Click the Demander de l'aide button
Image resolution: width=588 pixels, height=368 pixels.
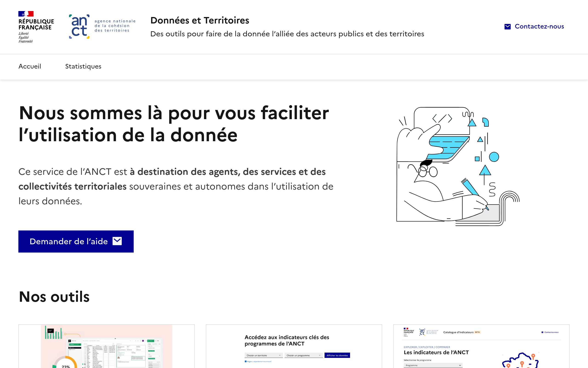point(76,241)
